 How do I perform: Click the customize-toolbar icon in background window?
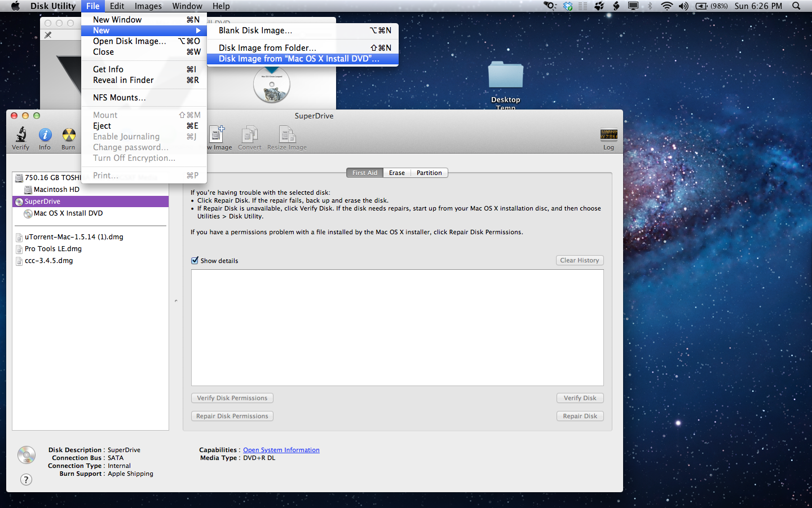tap(48, 35)
